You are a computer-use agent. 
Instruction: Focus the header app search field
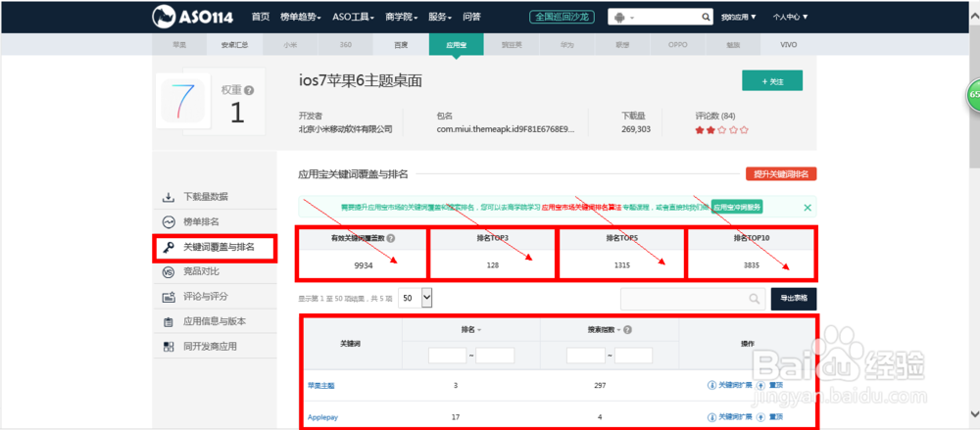pyautogui.click(x=661, y=18)
